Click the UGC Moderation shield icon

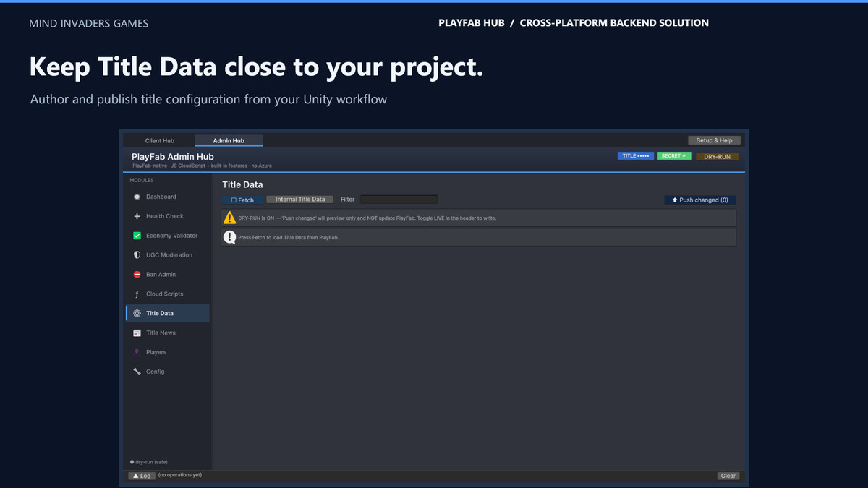point(137,255)
